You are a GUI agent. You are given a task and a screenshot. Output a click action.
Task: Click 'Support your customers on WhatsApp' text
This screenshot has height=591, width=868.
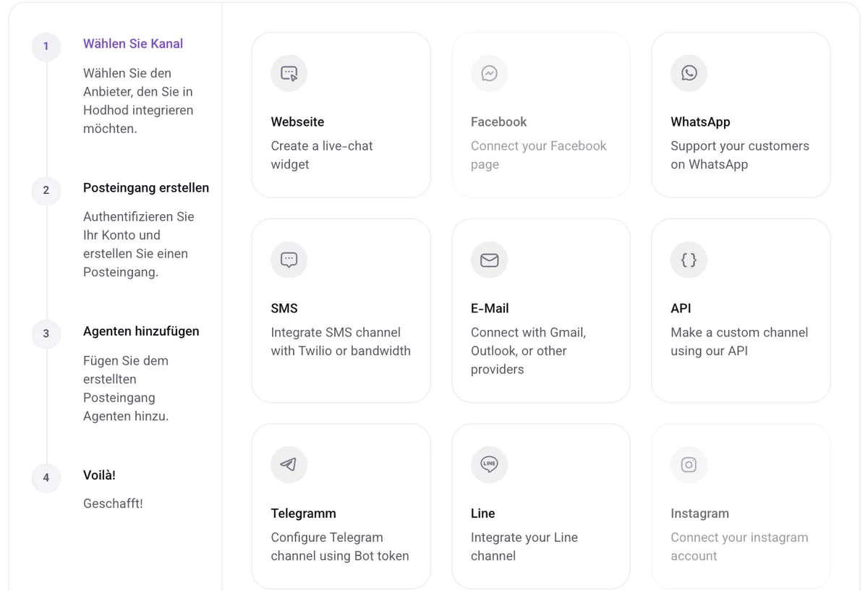(740, 155)
